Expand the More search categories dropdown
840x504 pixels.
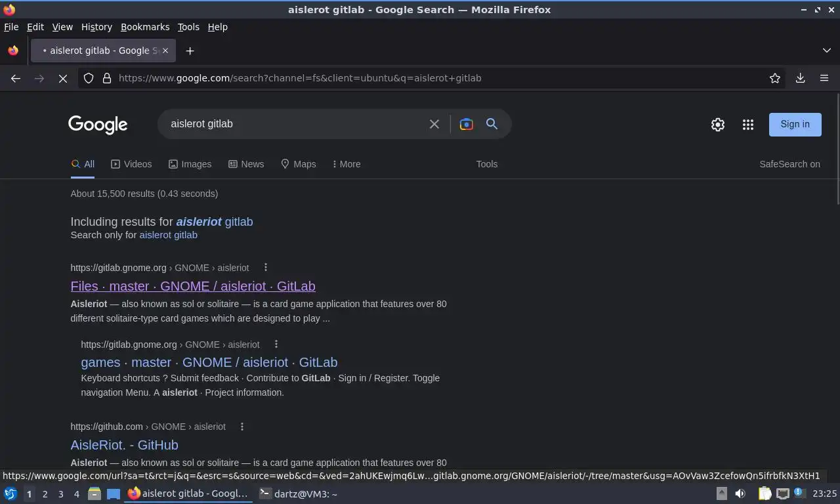tap(346, 164)
